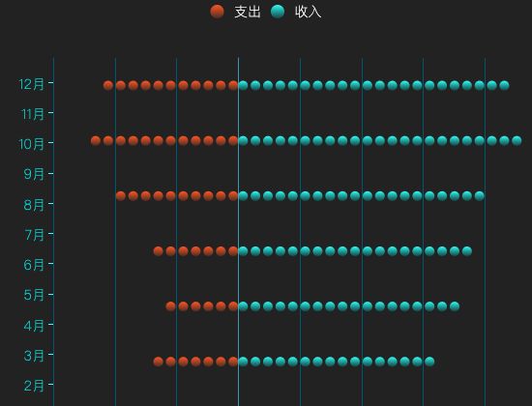Click the 9月 axis label
This screenshot has height=406, width=532.
coord(34,174)
